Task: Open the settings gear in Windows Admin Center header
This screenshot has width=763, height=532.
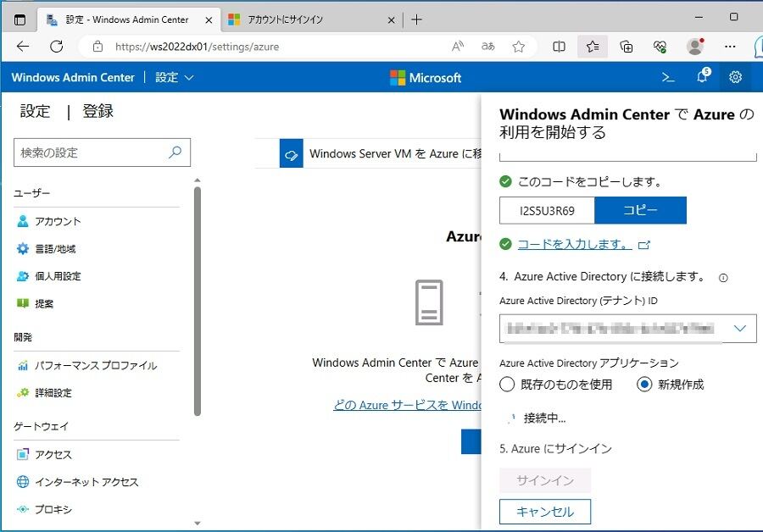Action: 735,77
